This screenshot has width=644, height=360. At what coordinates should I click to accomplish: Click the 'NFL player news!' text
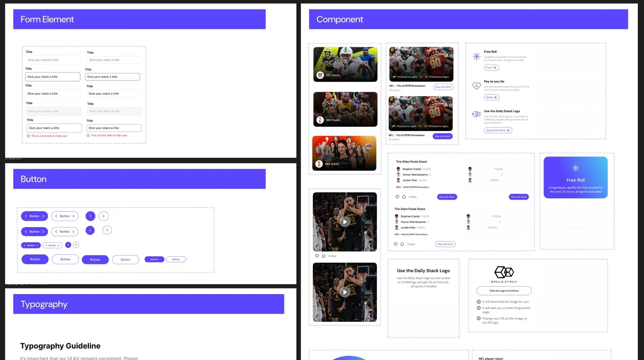pyautogui.click(x=491, y=359)
